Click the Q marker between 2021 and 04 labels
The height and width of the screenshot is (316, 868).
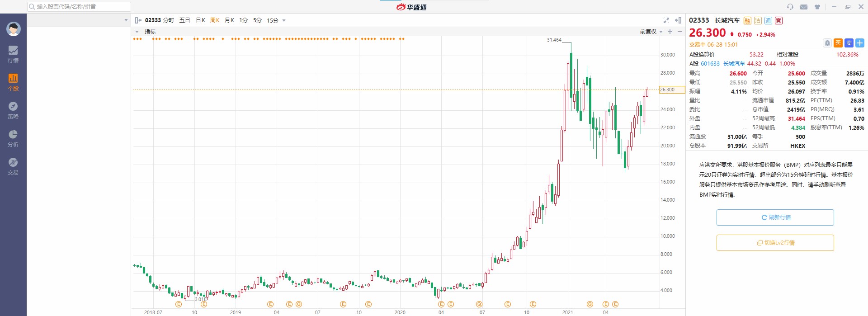point(590,304)
